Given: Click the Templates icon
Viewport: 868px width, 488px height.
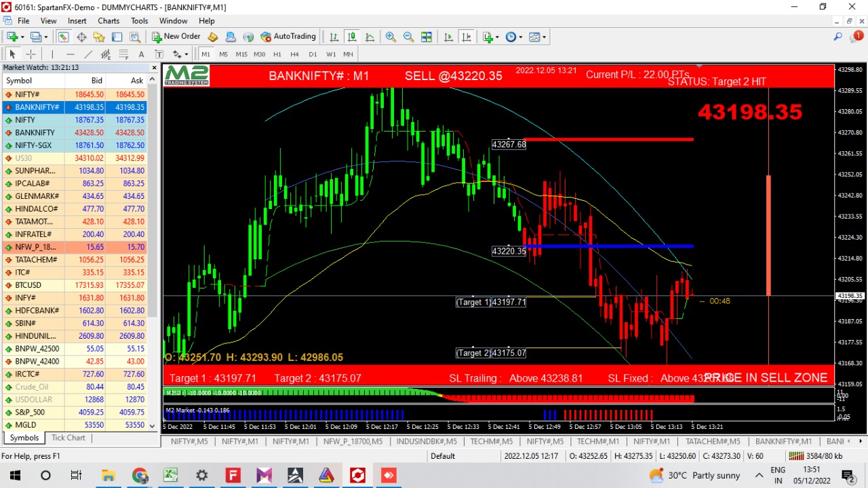Looking at the screenshot, I should click(x=534, y=37).
